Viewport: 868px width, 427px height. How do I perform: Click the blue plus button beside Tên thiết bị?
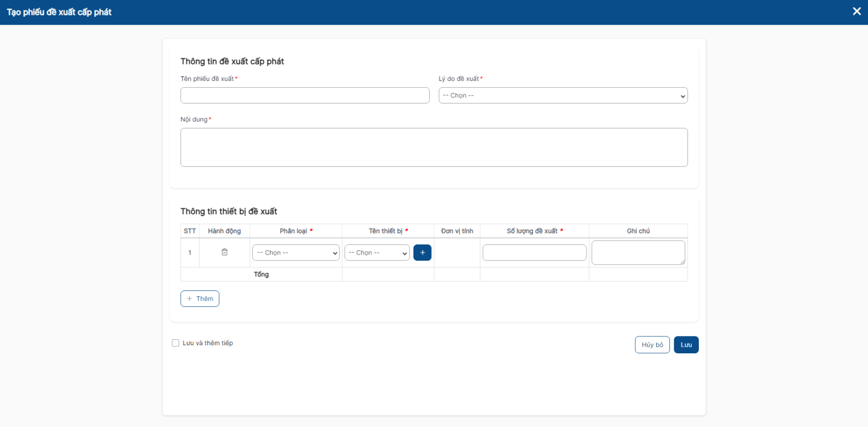(423, 253)
